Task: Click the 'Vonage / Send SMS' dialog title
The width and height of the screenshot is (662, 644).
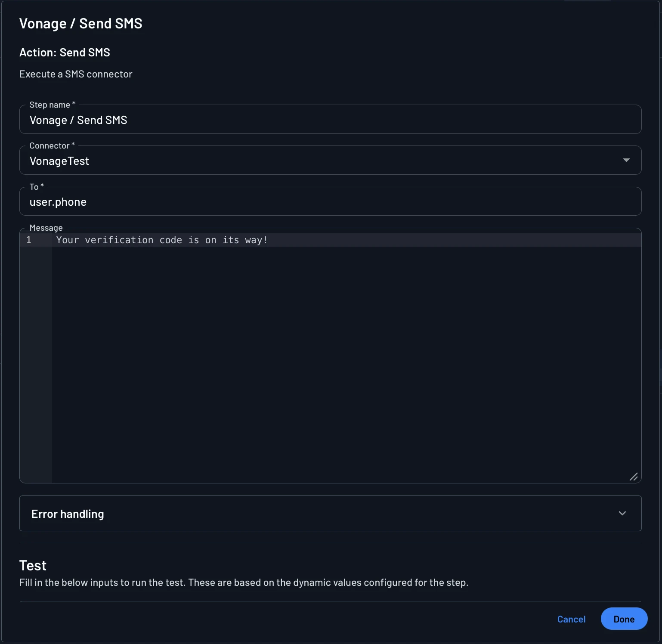Action: (81, 24)
